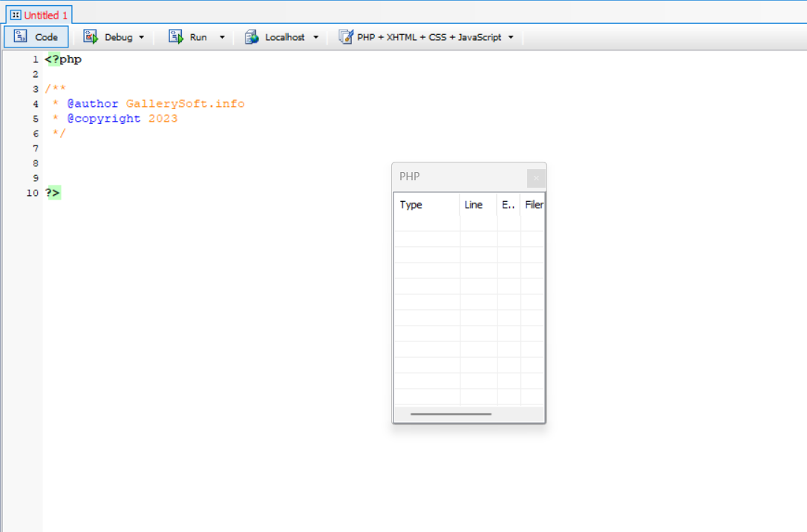Click the /** comment opener on line 3
Image resolution: width=807 pixels, height=532 pixels.
56,88
